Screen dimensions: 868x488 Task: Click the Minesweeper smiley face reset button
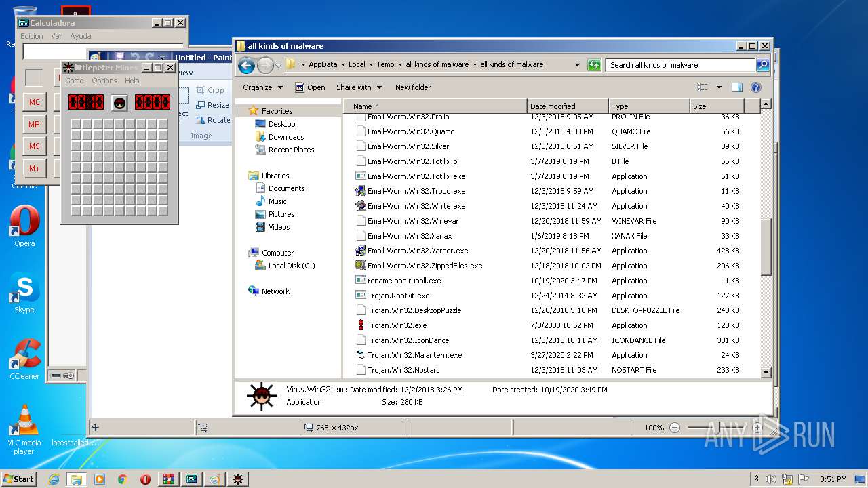coord(119,102)
